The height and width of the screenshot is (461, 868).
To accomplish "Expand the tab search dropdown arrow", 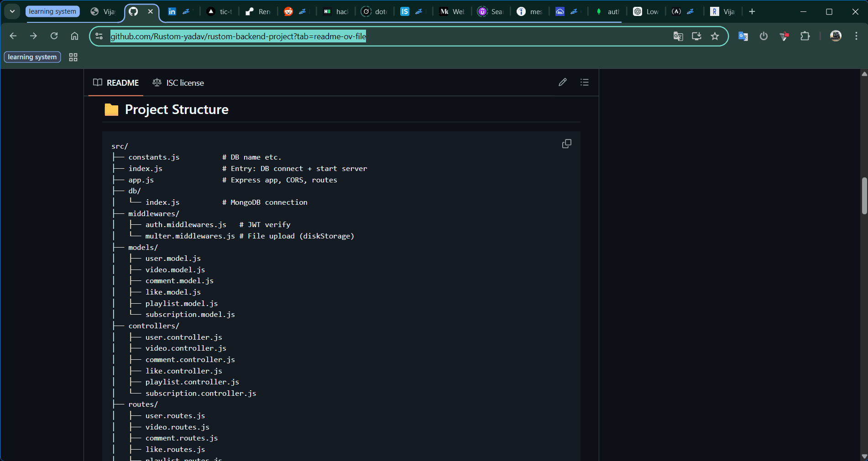I will click(12, 11).
